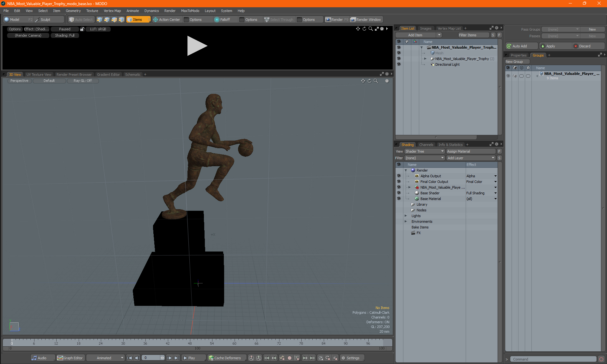Toggle visibility of Base Shader

click(x=399, y=193)
